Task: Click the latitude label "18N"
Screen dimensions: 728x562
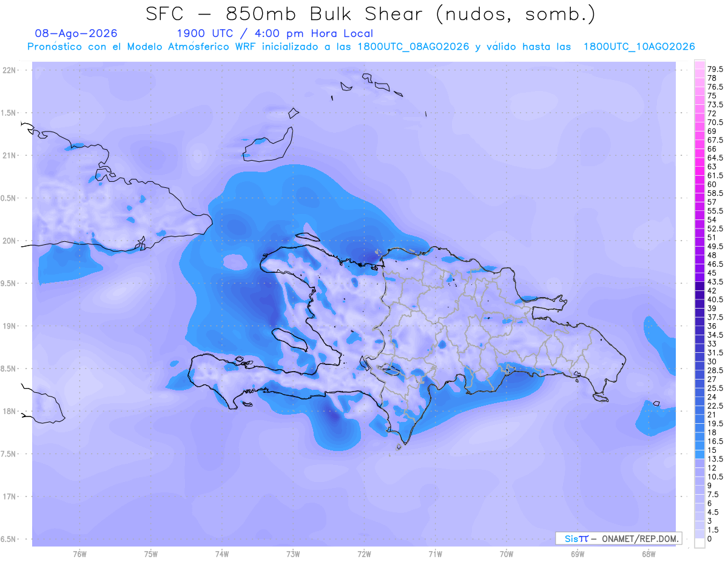Action: pos(9,411)
